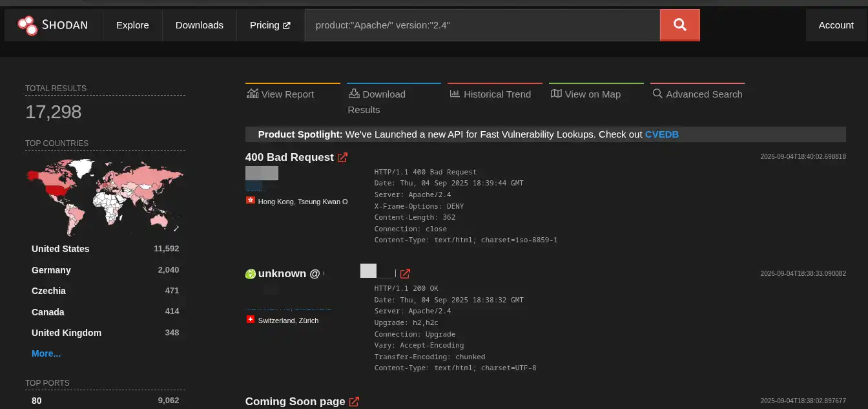The height and width of the screenshot is (409, 868).
Task: Follow the CVEDB link in Product Spotlight
Action: click(x=661, y=134)
